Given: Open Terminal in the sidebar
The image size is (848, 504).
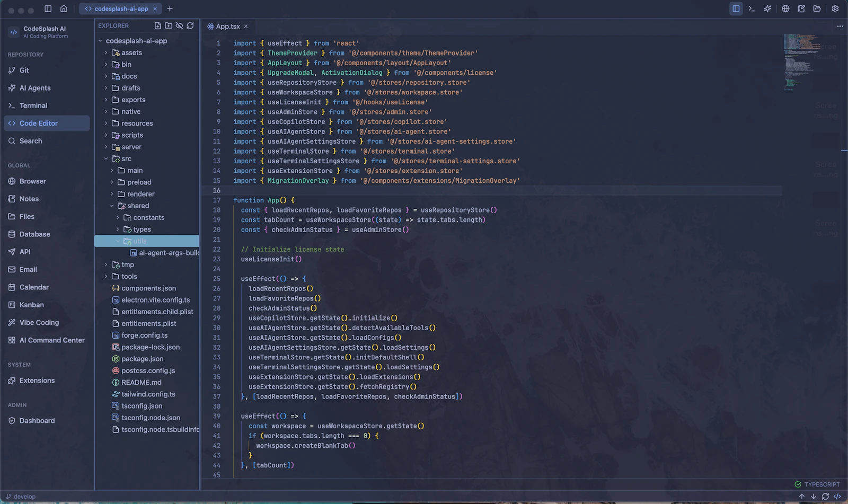Looking at the screenshot, I should pyautogui.click(x=47, y=105).
